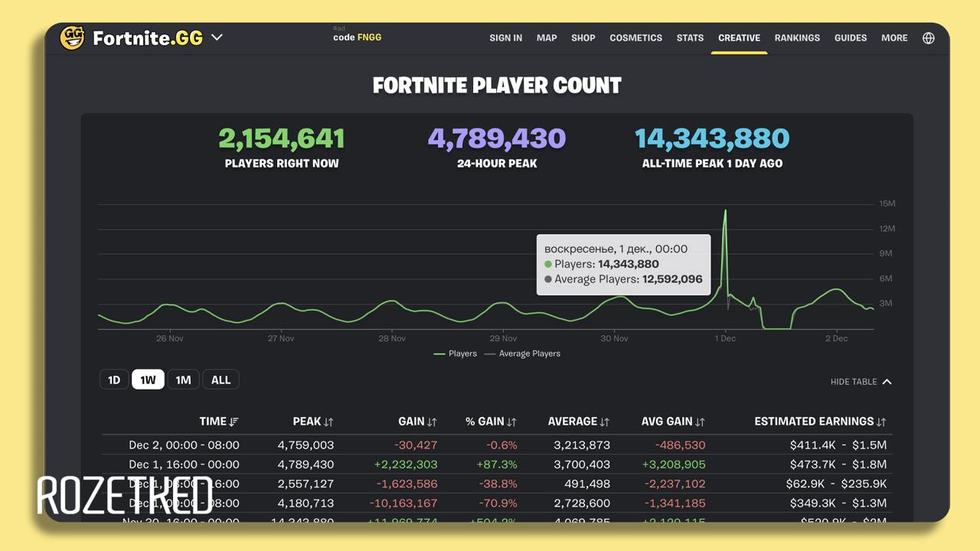This screenshot has width=980, height=551.
Task: Open the CREATIVE tab
Action: click(x=739, y=37)
